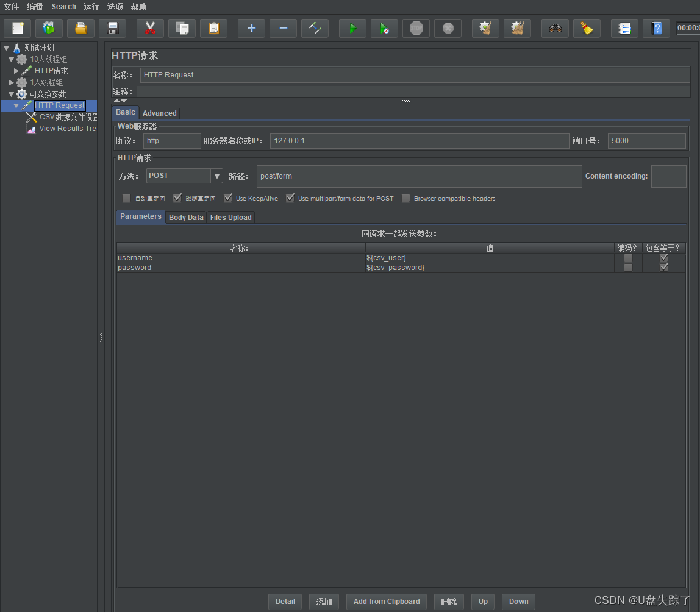Click the Clear all broom icon

pyautogui.click(x=517, y=29)
